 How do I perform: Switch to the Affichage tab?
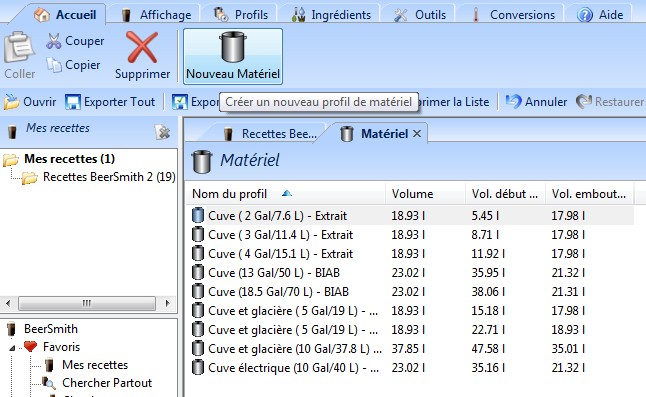(x=157, y=15)
